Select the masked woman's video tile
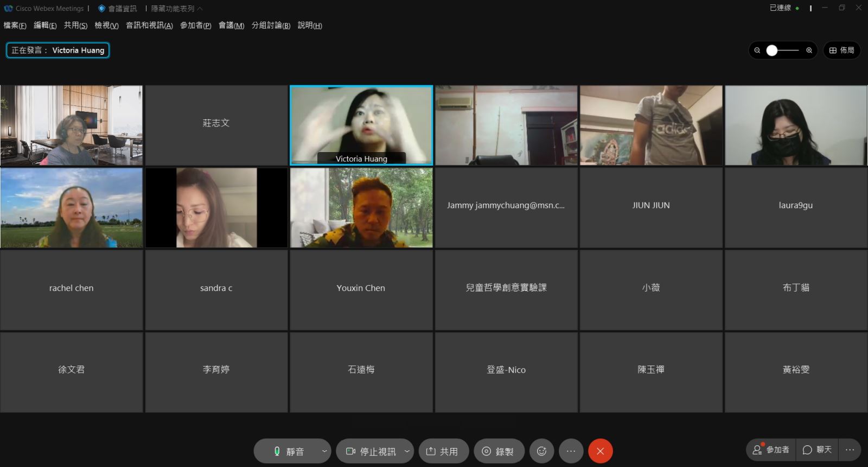This screenshot has width=868, height=467. pyautogui.click(x=796, y=125)
